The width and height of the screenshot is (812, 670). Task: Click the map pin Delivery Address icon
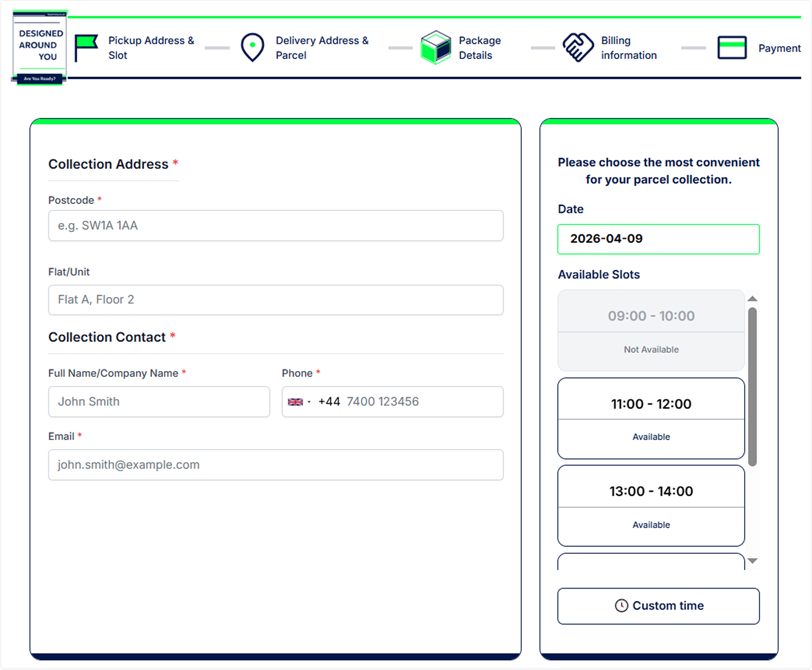pyautogui.click(x=252, y=48)
